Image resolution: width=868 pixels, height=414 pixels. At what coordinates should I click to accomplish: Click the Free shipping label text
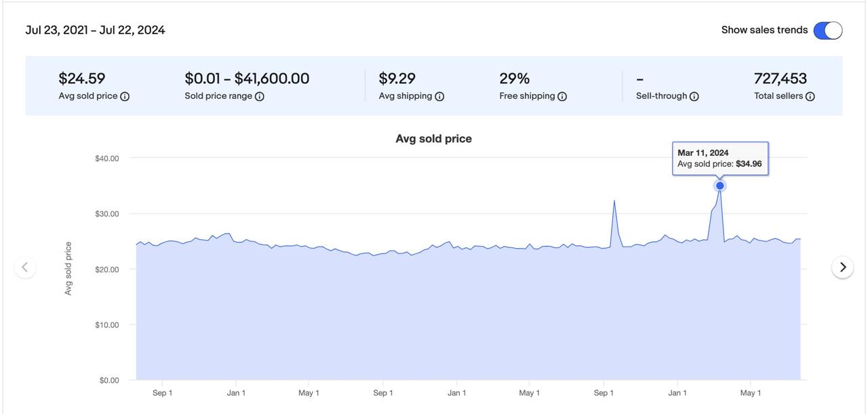527,96
